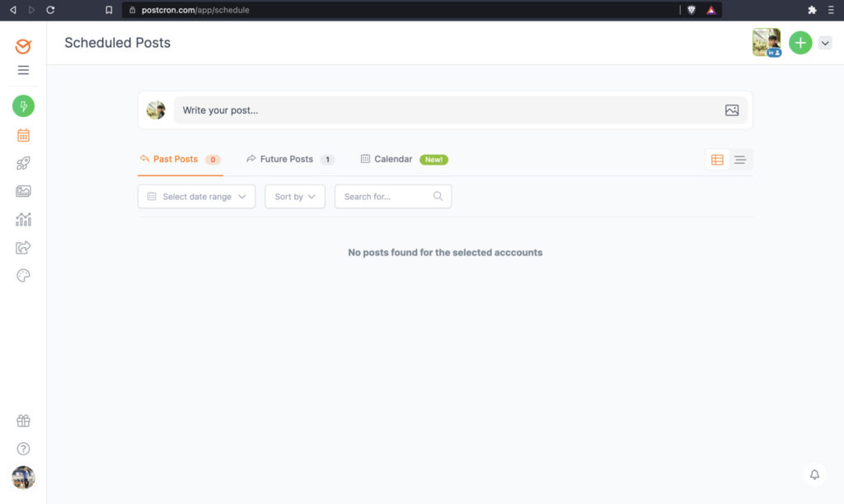Open the calendar schedule sidebar icon
Image resolution: width=844 pixels, height=504 pixels.
tap(23, 135)
